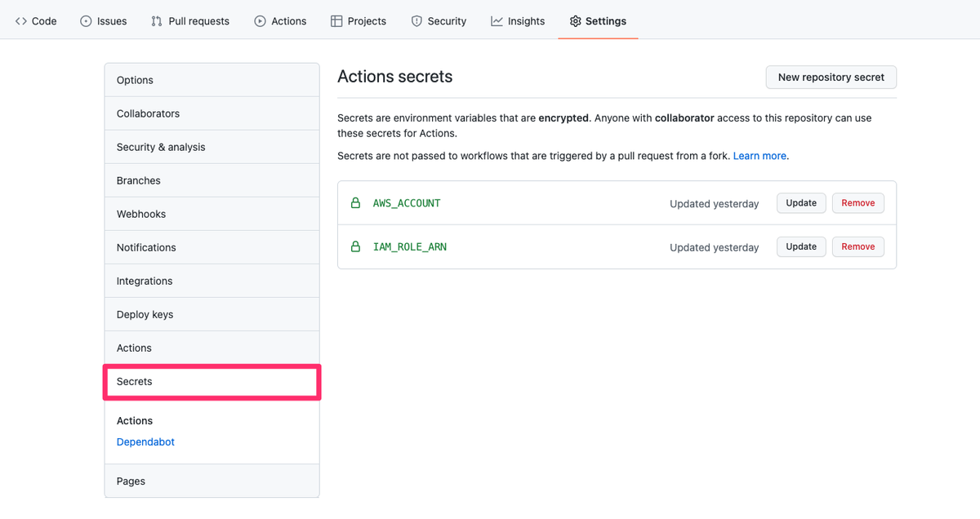Image resolution: width=980 pixels, height=519 pixels.
Task: Open Dependabot secrets settings
Action: [x=145, y=441]
